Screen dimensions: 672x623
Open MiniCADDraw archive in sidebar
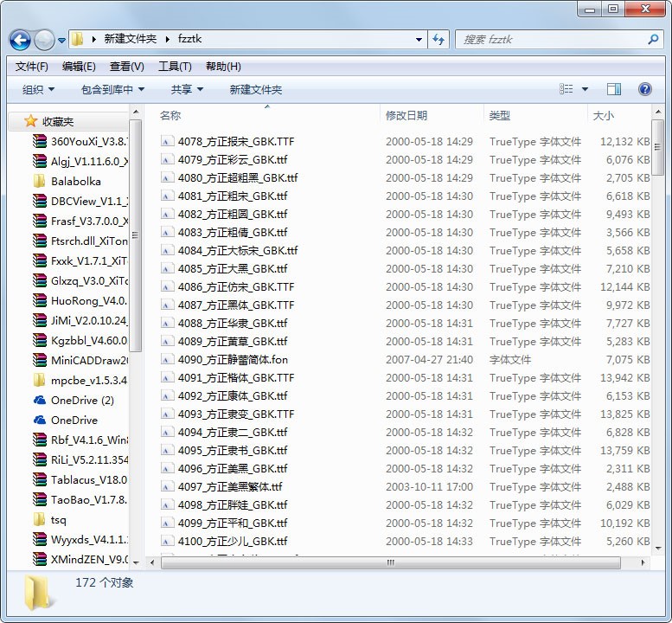tap(80, 360)
